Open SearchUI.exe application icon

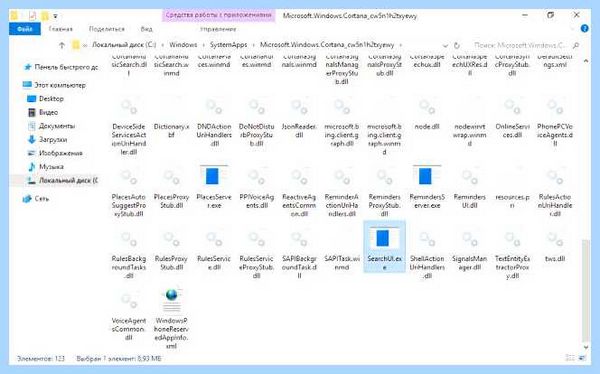pos(384,238)
